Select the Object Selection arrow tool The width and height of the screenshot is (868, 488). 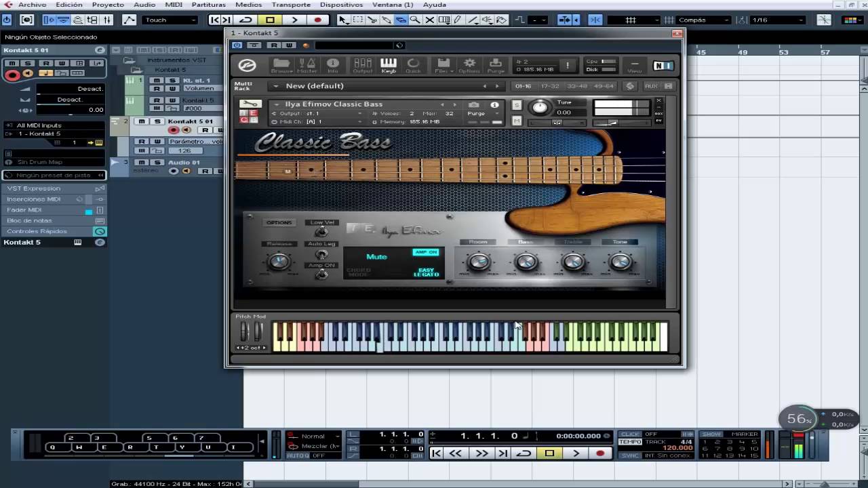click(x=344, y=20)
